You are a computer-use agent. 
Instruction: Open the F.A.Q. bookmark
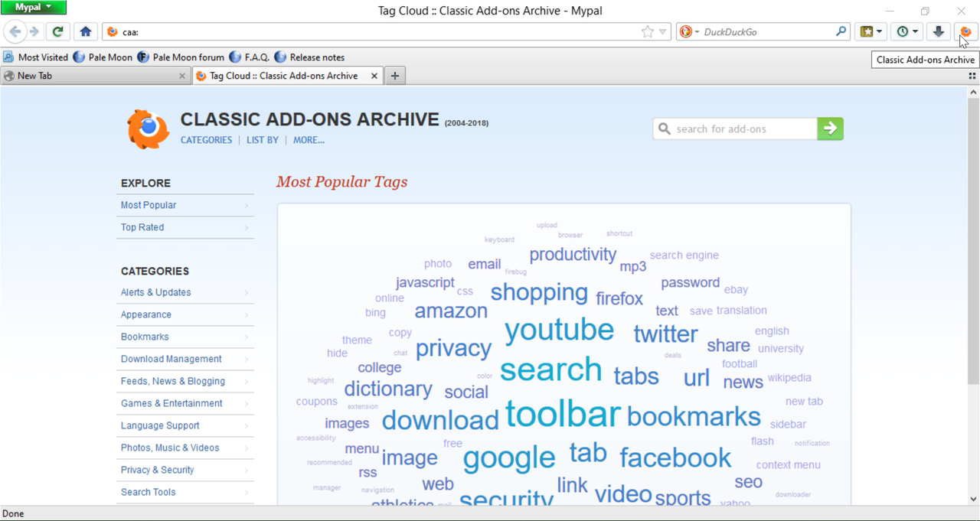249,57
